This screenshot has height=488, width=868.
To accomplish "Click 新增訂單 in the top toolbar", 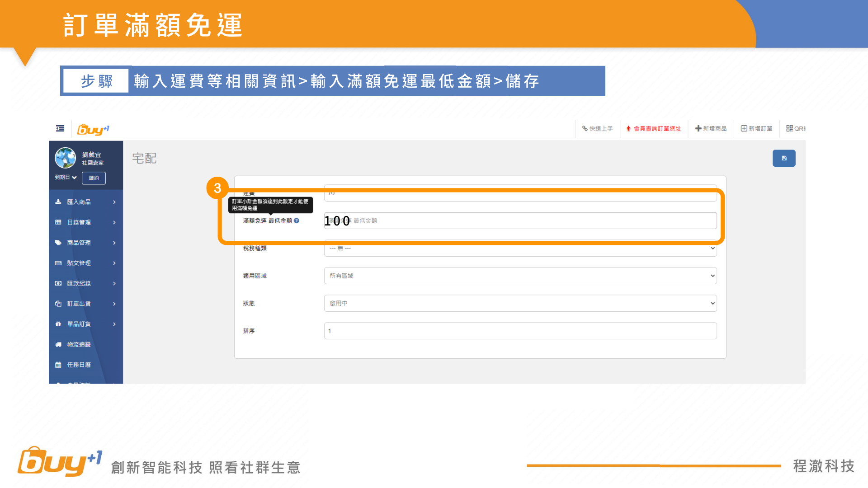I will click(756, 129).
